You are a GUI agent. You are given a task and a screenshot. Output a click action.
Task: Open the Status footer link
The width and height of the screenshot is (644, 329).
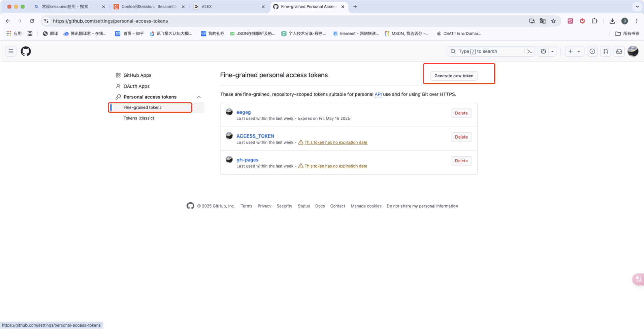pyautogui.click(x=304, y=206)
